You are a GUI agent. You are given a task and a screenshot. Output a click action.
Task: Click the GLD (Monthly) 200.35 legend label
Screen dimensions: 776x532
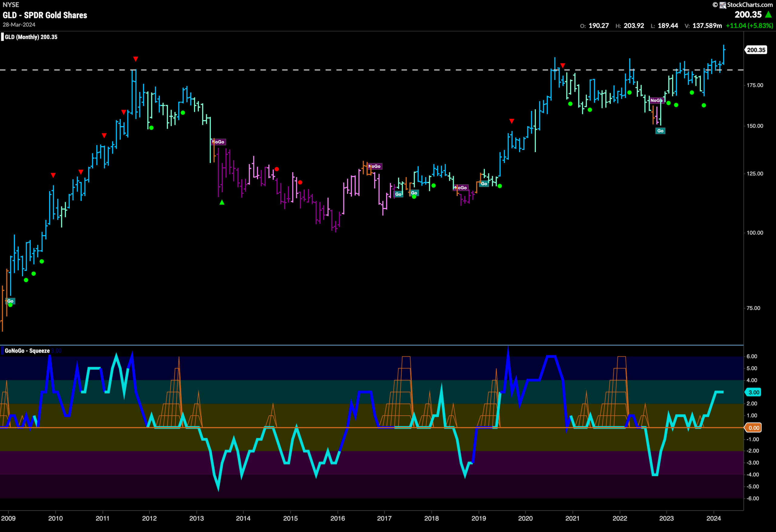click(31, 37)
